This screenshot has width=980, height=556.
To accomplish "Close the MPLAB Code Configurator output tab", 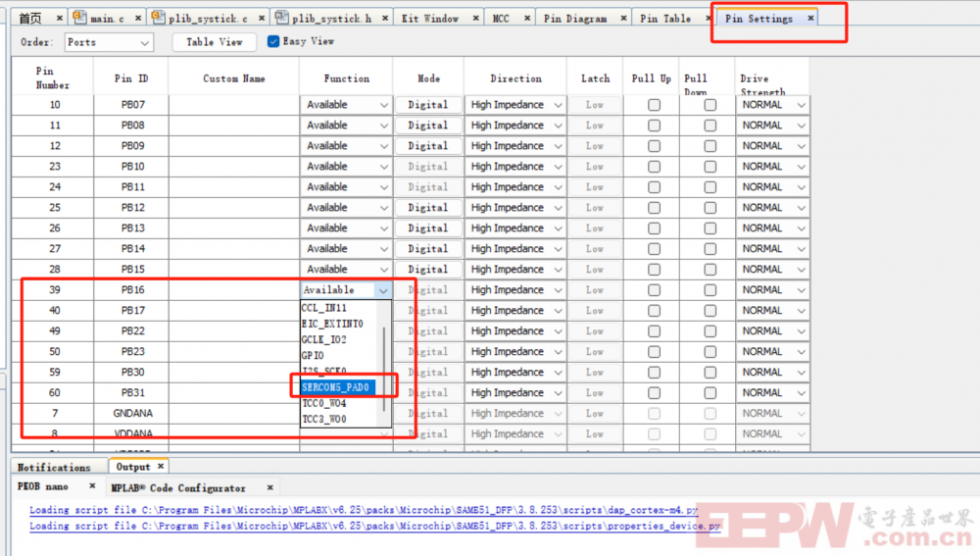I will tap(270, 487).
